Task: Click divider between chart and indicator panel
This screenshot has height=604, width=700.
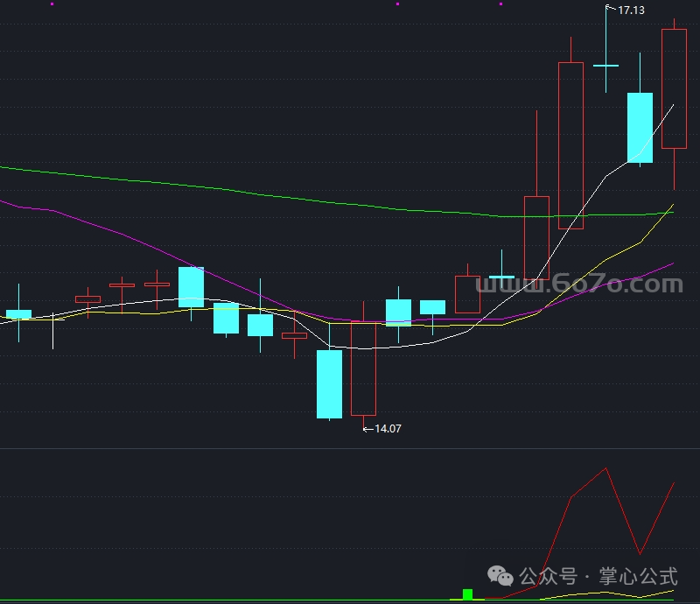Action: coord(350,448)
